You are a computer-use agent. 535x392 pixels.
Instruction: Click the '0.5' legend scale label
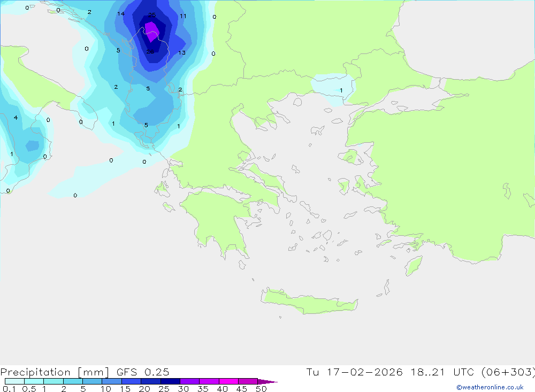[x=29, y=389]
